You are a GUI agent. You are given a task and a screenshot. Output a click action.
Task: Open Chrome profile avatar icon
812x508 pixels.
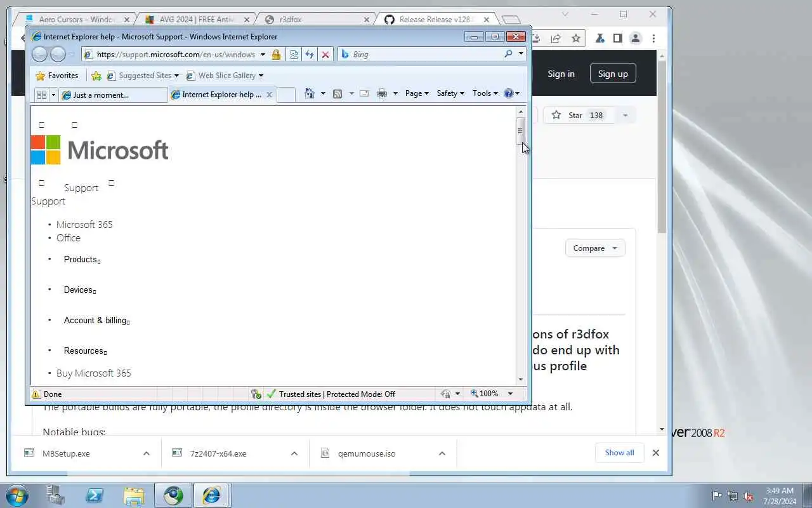635,38
